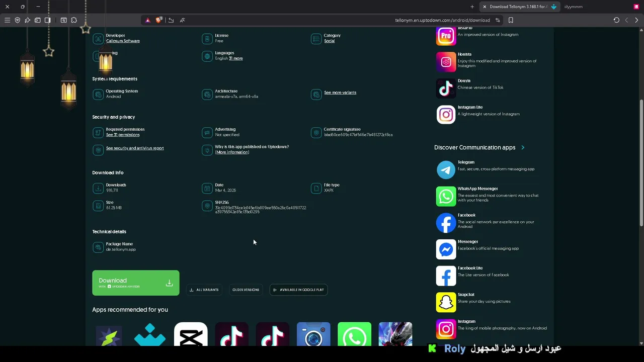Image resolution: width=644 pixels, height=362 pixels.
Task: Open the CapCut recommended app thumbnail
Action: pyautogui.click(x=191, y=334)
